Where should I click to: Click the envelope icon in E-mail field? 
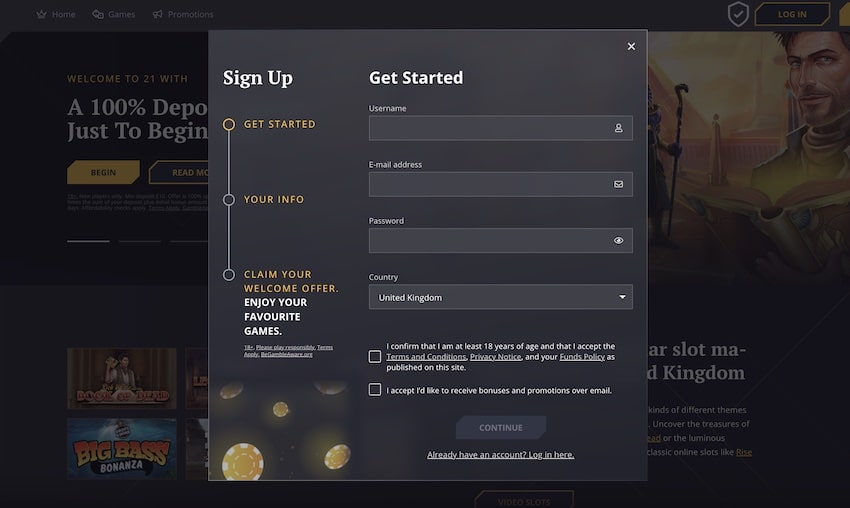tap(619, 184)
